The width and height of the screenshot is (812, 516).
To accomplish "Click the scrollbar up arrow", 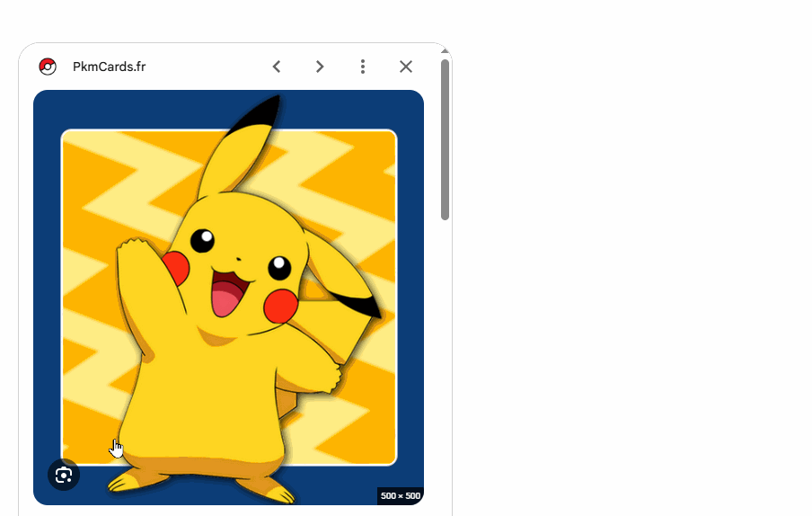I will (x=445, y=50).
